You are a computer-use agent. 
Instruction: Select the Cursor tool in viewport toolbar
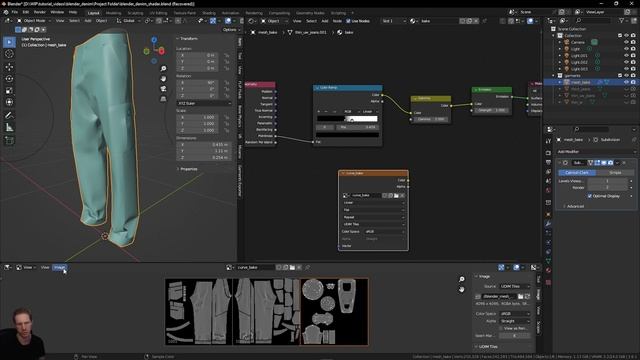pyautogui.click(x=9, y=54)
